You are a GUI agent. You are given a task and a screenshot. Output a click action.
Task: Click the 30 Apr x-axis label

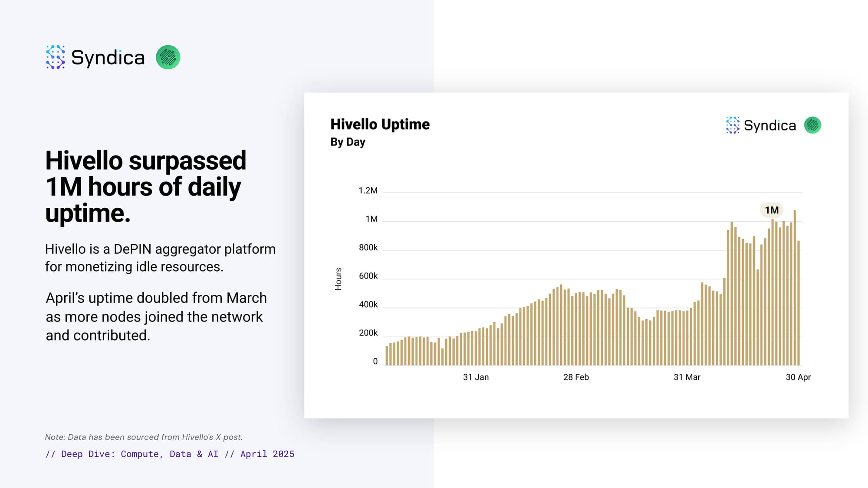[x=798, y=377]
